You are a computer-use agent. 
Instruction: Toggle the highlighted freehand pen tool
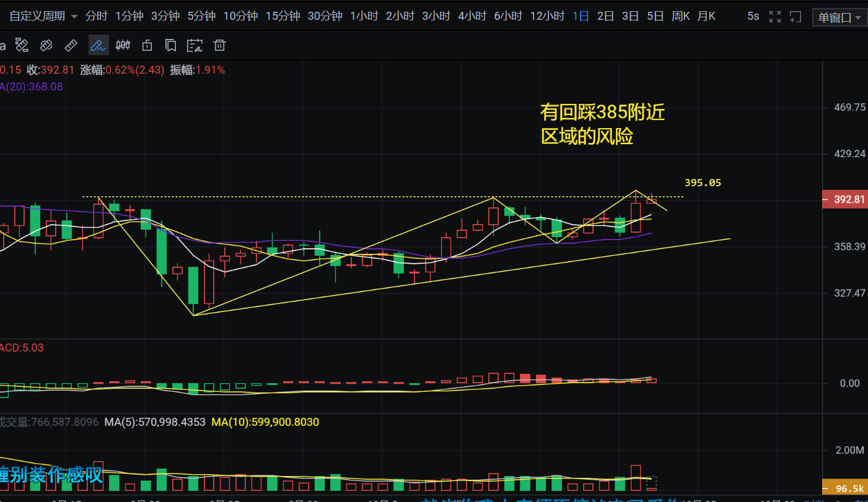99,45
